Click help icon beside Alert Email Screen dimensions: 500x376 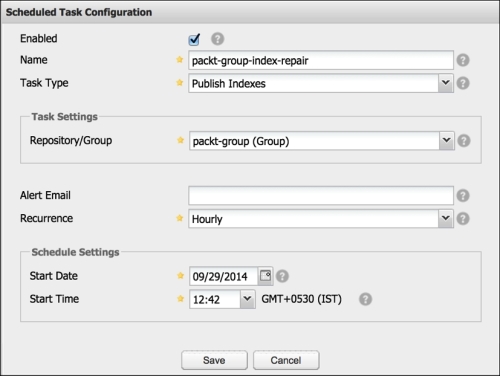[x=463, y=196]
